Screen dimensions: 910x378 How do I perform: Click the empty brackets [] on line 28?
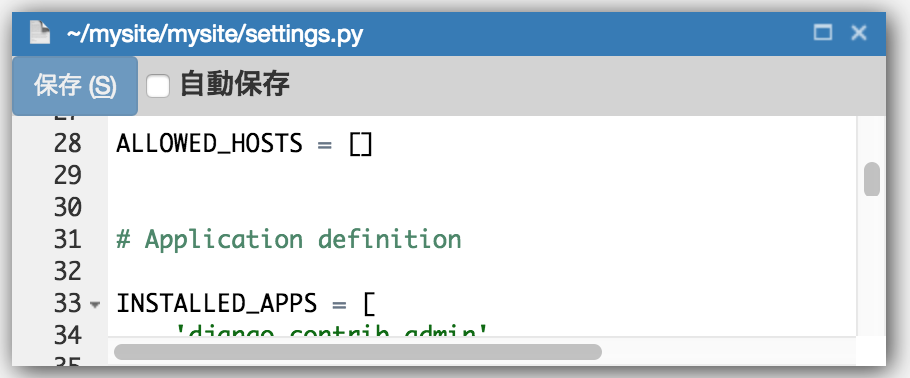point(361,144)
